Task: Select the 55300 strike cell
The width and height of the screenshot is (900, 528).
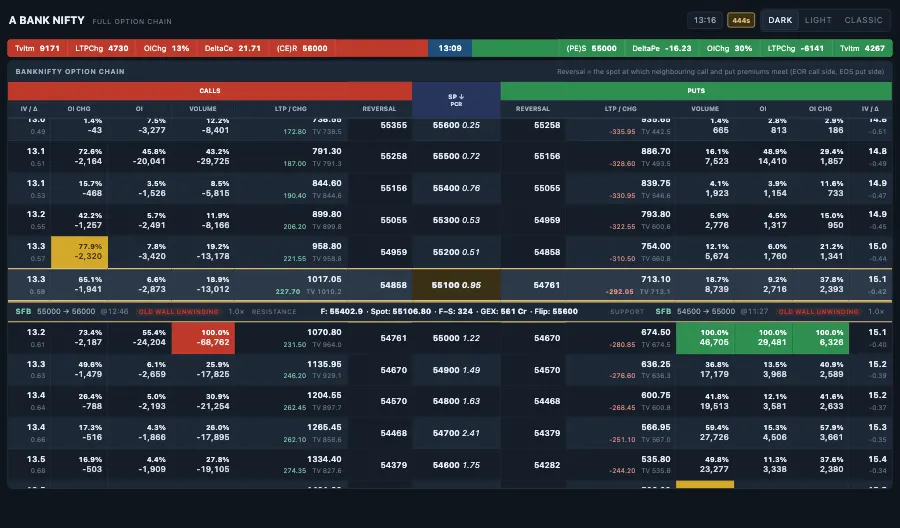Action: coord(456,220)
